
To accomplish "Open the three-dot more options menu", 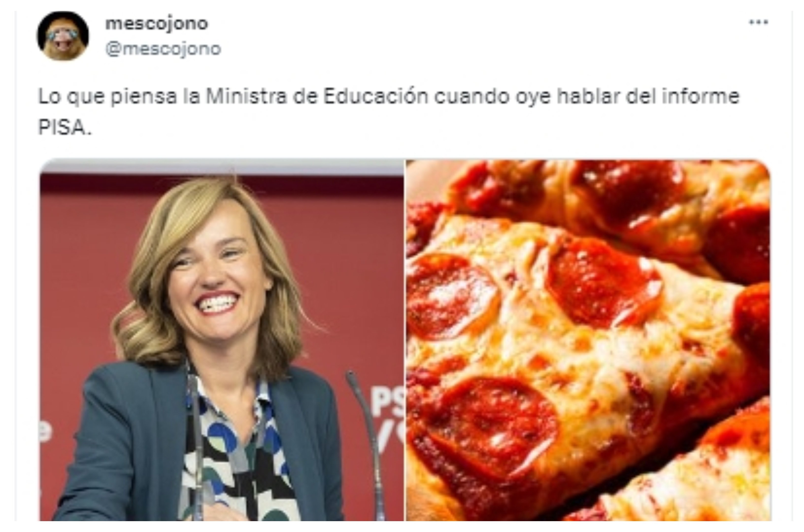I will [x=758, y=23].
